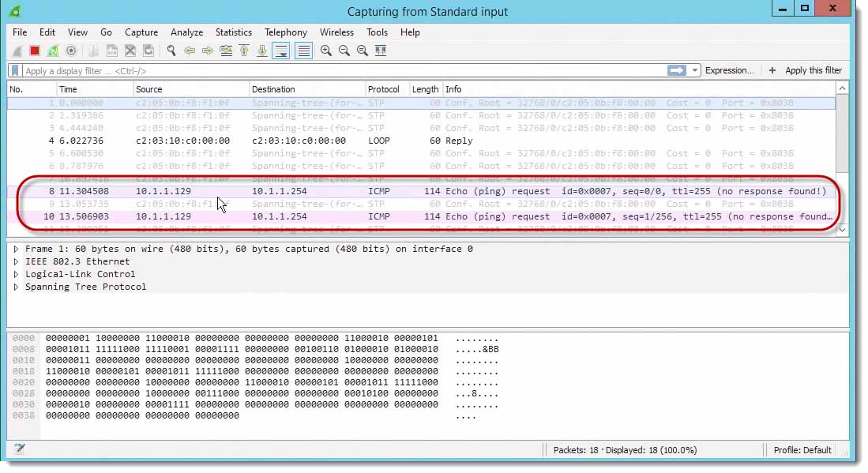Open the display filter bookmark menu
The image size is (868, 473).
[15, 71]
